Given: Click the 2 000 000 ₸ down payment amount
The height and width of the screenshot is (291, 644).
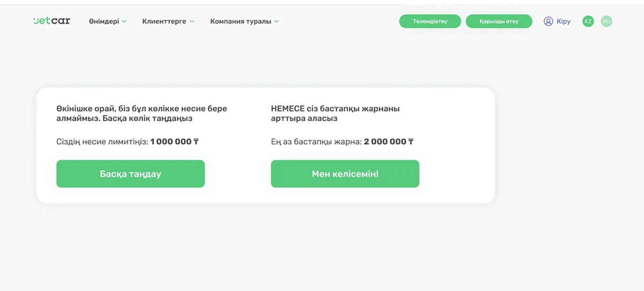Looking at the screenshot, I should click(389, 142).
